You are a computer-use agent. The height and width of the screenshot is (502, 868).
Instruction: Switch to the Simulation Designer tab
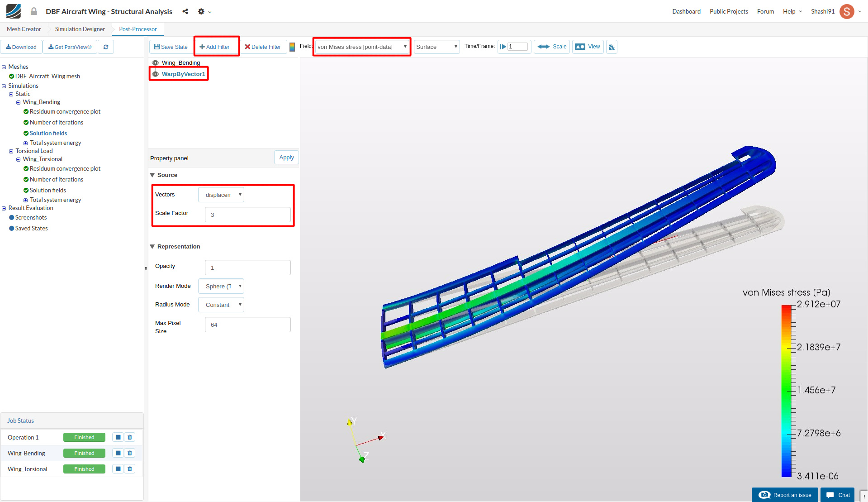pyautogui.click(x=80, y=29)
